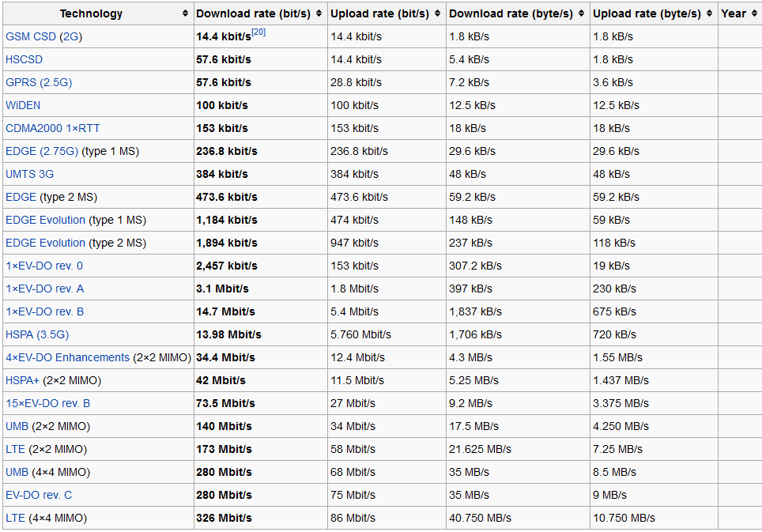
Task: Open EDGE Evolution link for type 1 MS
Action: 45,220
